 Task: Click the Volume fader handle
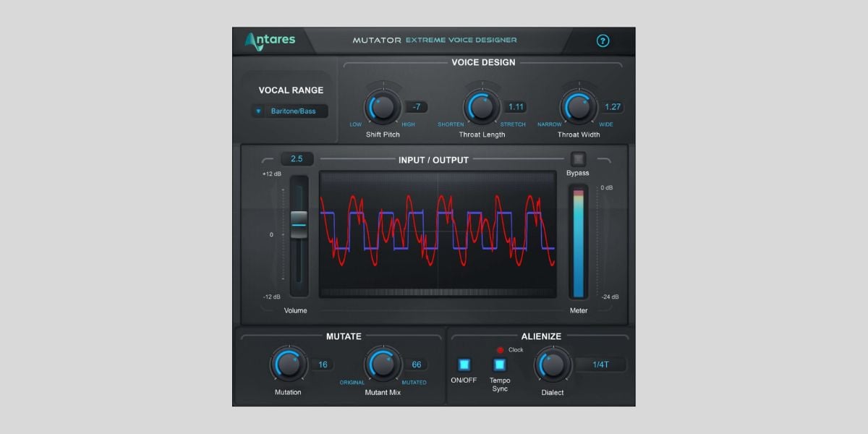(x=299, y=225)
